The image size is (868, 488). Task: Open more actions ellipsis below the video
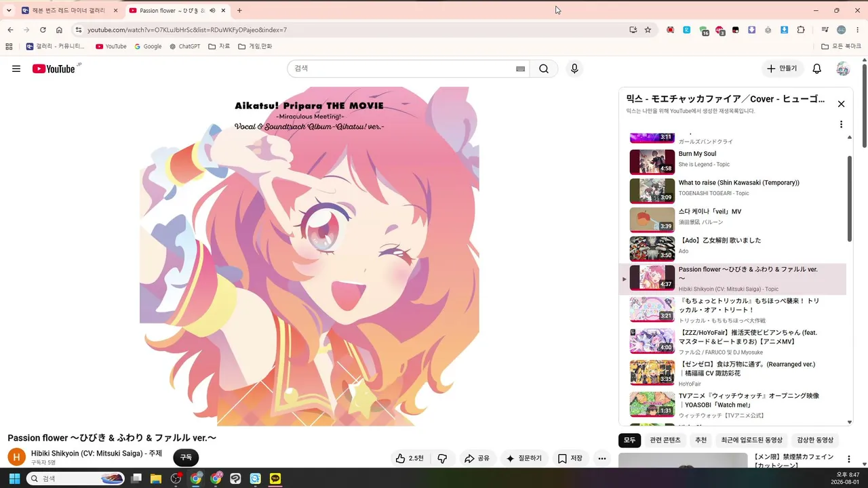click(x=601, y=459)
